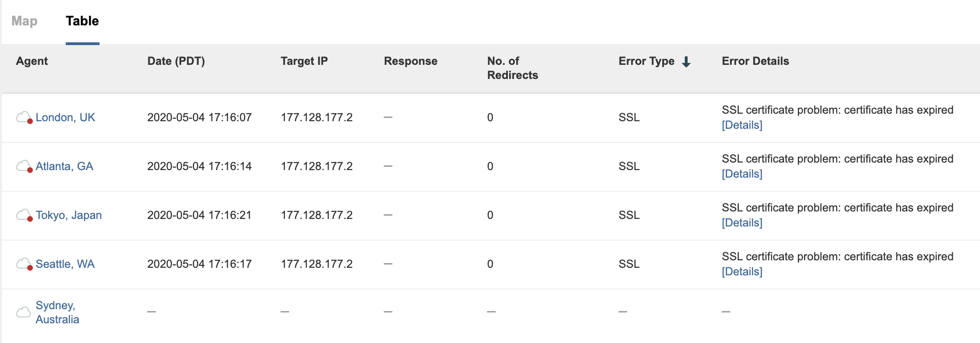Screen dimensions: 980x343
Task: Open the Seattle, WA agent link
Action: tap(65, 264)
